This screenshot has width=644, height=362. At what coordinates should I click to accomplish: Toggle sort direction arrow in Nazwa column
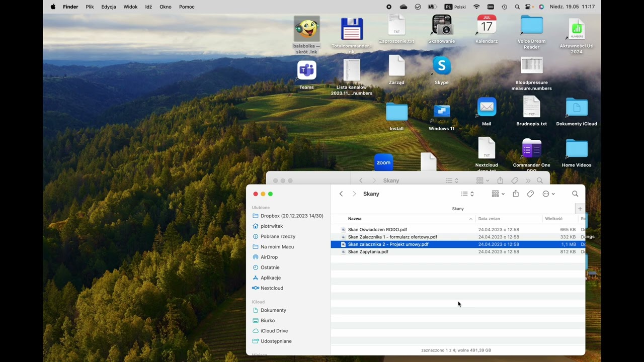(471, 219)
